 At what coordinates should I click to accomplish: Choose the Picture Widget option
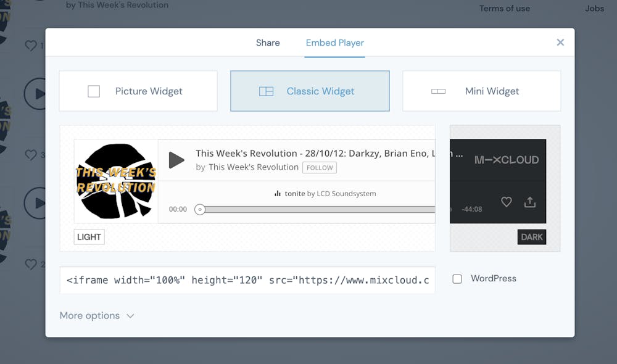click(x=138, y=91)
